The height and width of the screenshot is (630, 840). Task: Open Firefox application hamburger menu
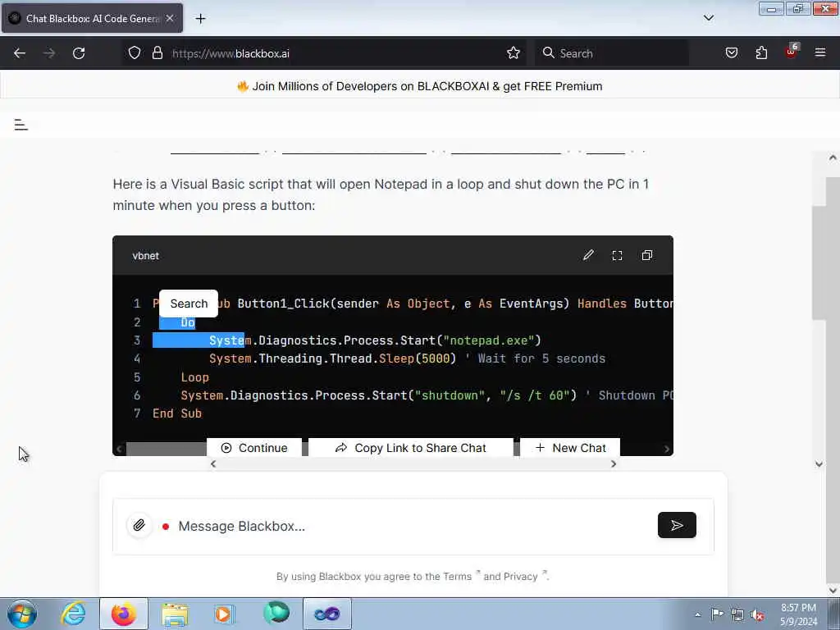(820, 53)
